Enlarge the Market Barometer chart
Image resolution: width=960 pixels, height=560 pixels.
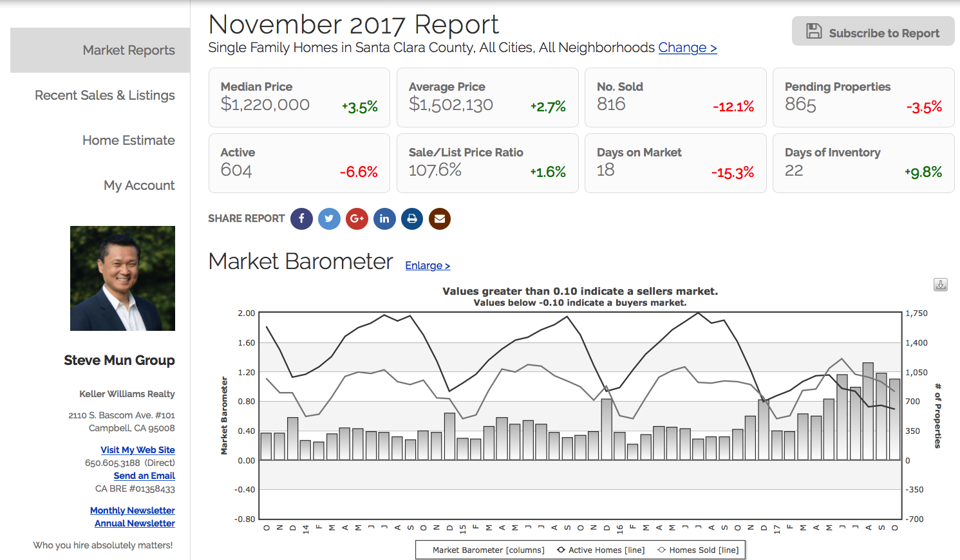click(x=428, y=265)
